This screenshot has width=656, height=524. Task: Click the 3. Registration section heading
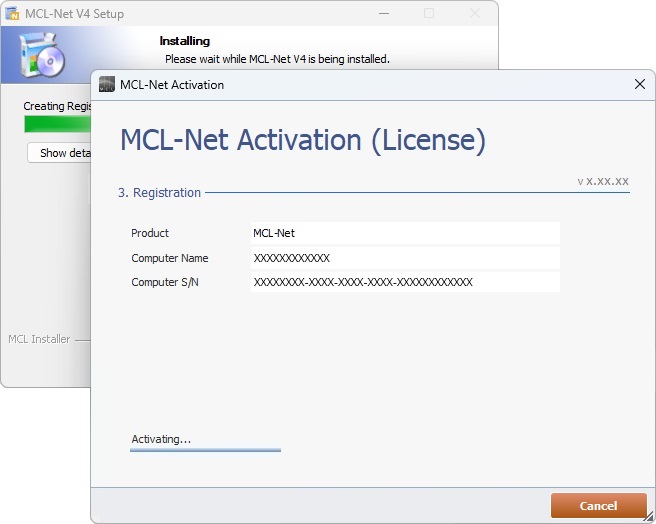(159, 193)
